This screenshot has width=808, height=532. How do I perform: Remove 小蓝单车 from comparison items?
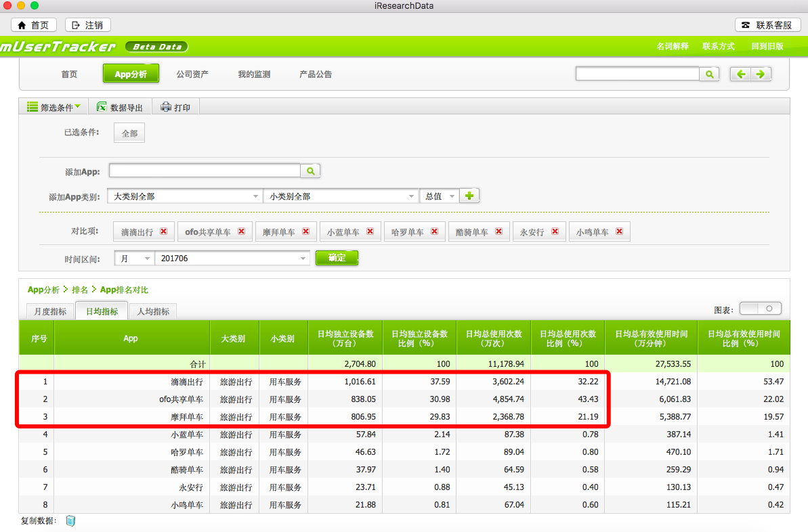click(370, 231)
